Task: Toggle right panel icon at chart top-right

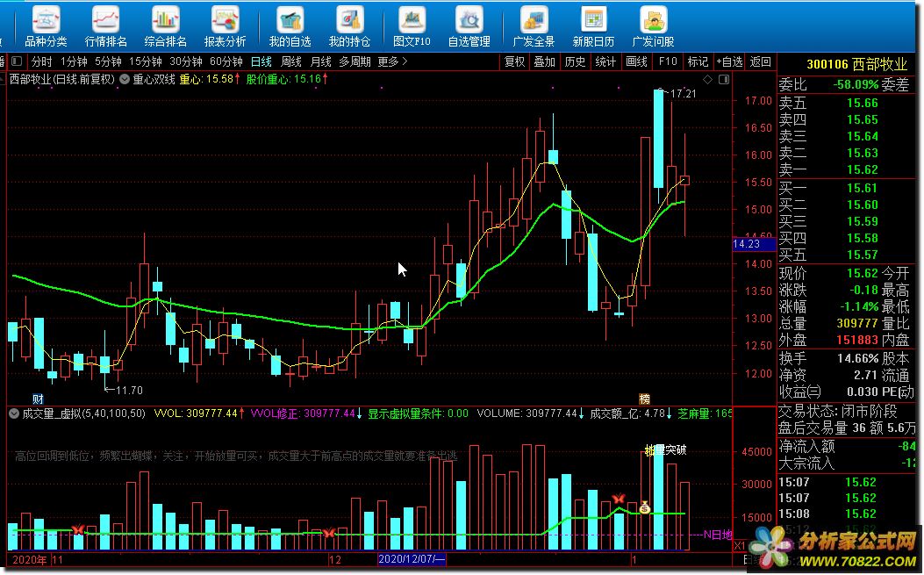Action: pos(724,79)
